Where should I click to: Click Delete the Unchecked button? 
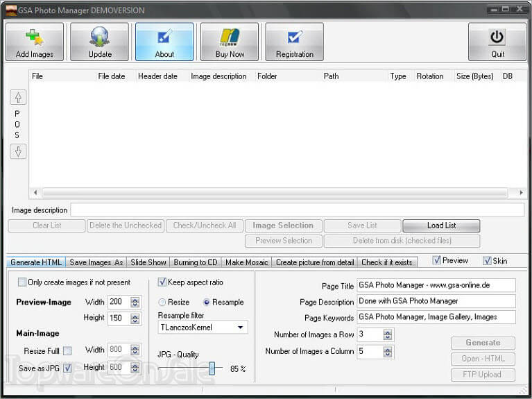click(126, 226)
